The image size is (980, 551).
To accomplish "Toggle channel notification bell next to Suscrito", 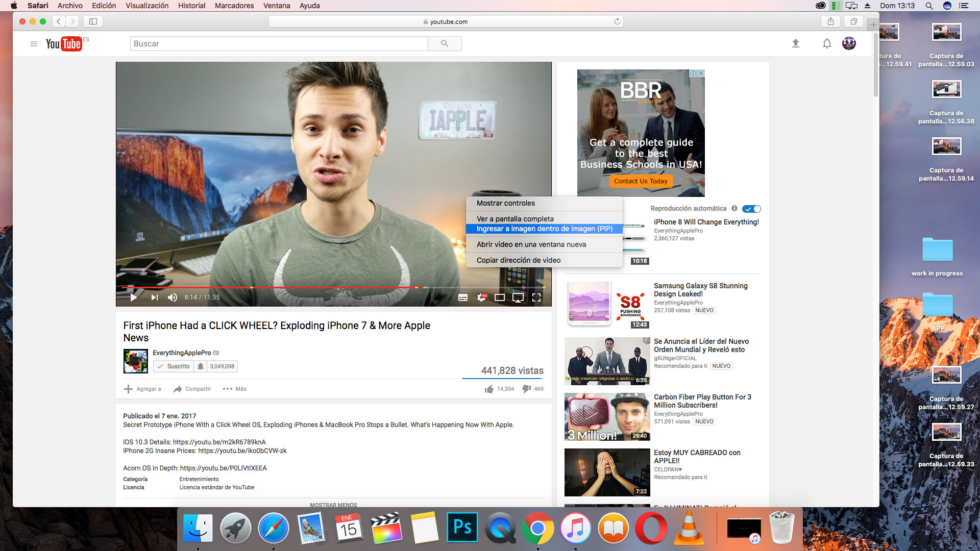I will 201,366.
